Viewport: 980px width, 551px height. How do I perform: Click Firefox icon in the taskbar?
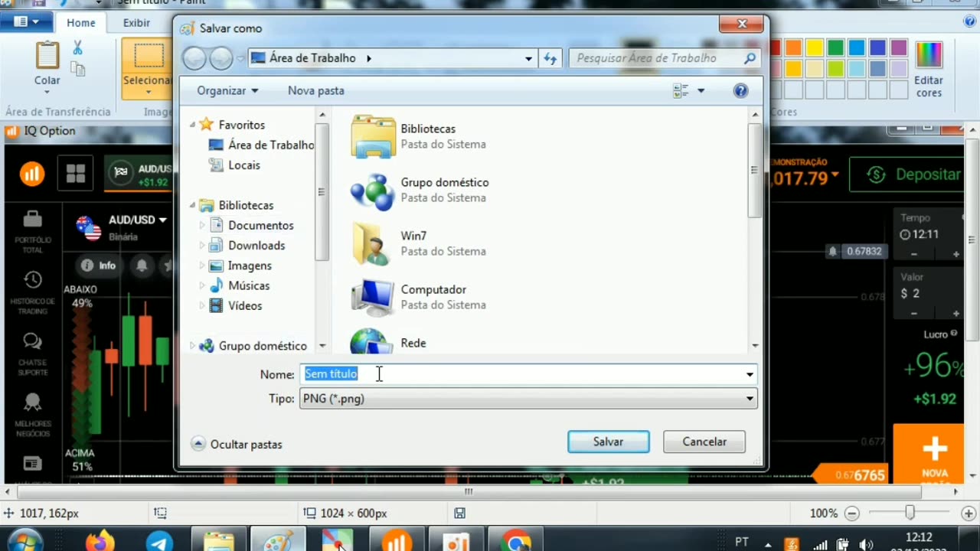click(100, 542)
